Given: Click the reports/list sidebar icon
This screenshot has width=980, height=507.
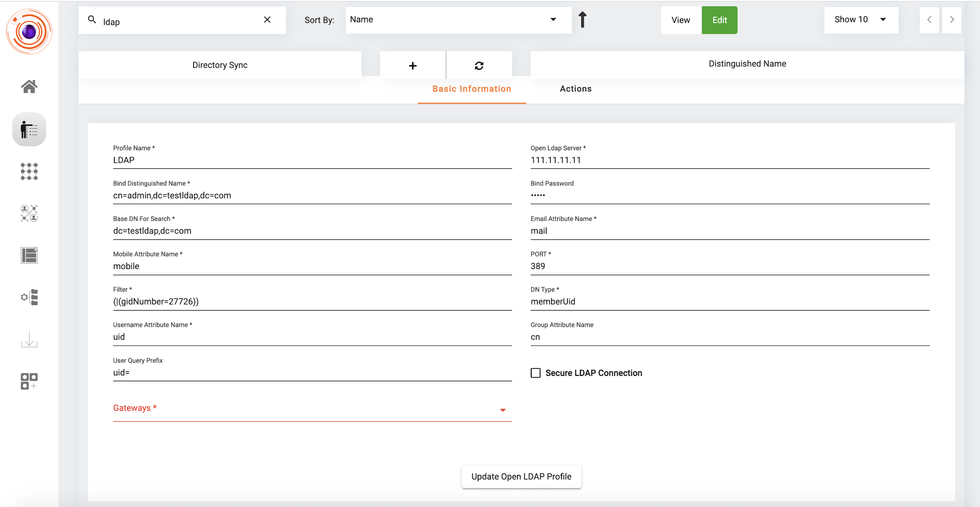Looking at the screenshot, I should pos(29,255).
